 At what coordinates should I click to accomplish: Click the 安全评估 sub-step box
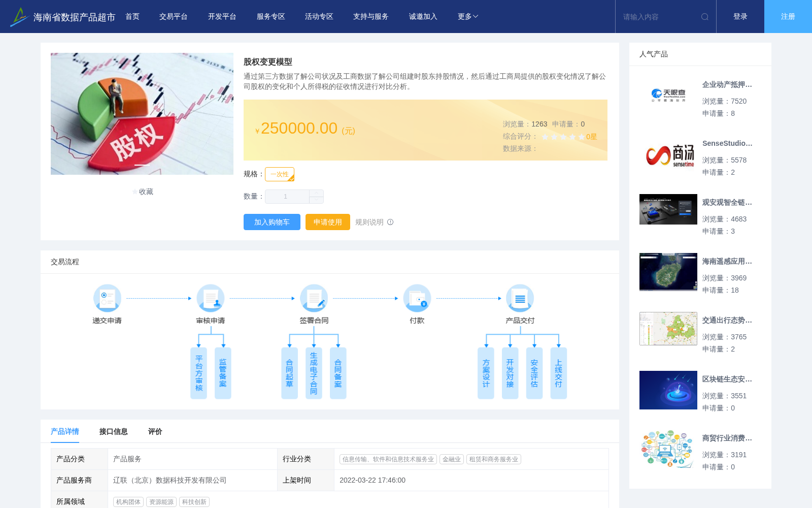[534, 373]
